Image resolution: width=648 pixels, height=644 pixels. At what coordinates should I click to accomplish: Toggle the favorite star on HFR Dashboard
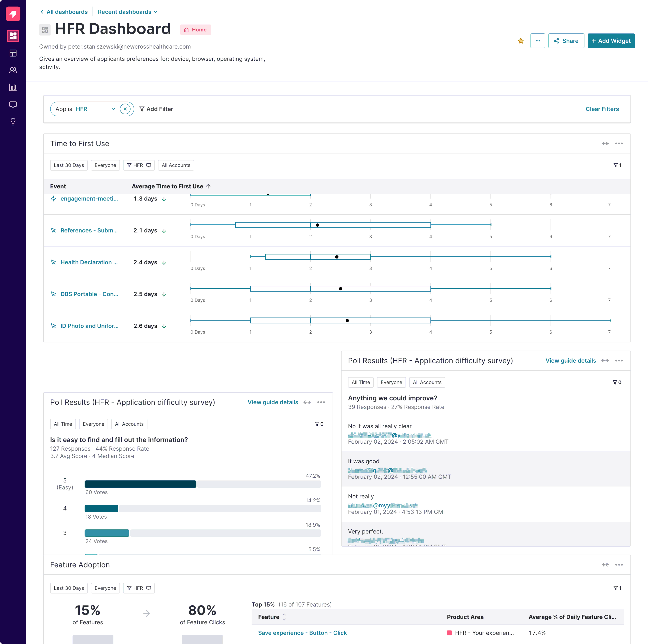tap(520, 41)
